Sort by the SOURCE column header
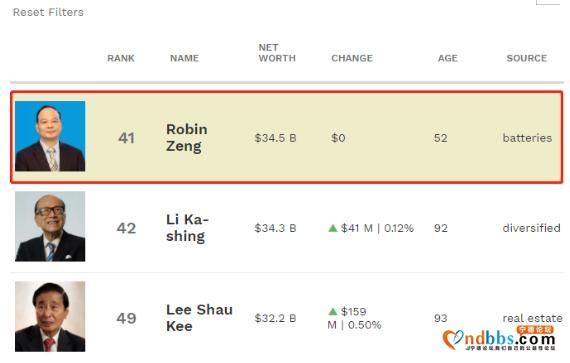570x363 pixels. point(527,58)
